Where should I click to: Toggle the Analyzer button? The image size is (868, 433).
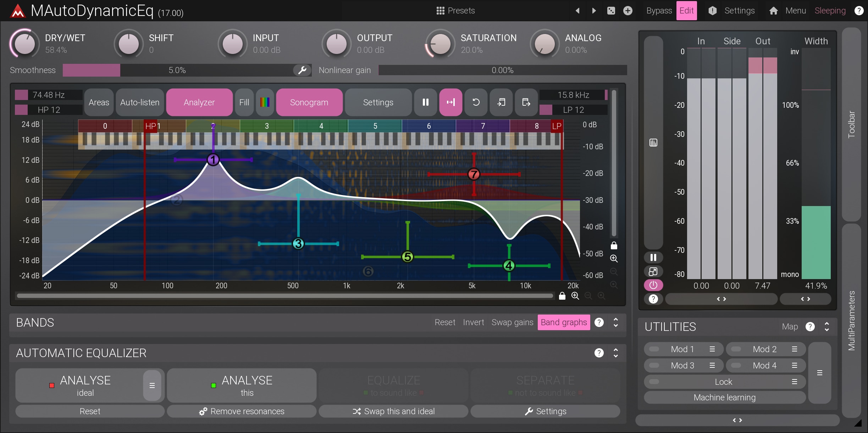tap(199, 102)
